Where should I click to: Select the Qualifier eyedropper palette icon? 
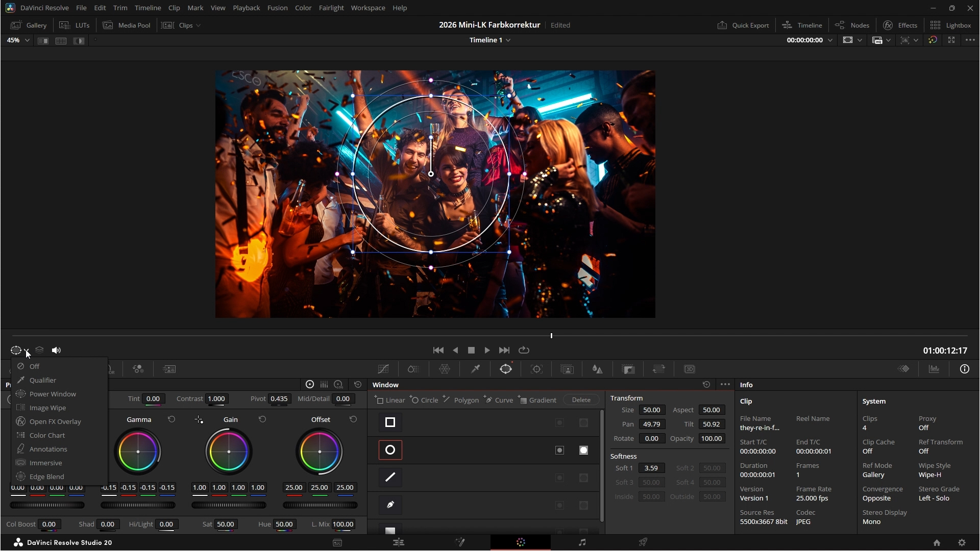tap(475, 369)
